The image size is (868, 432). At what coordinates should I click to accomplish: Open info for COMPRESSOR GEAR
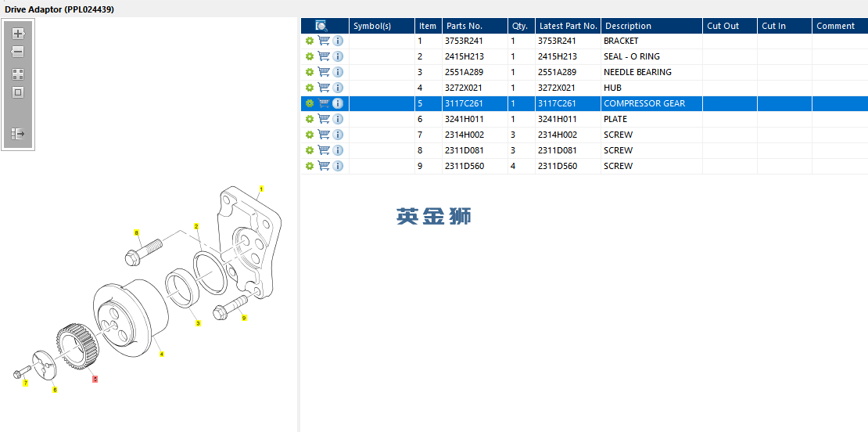(338, 103)
